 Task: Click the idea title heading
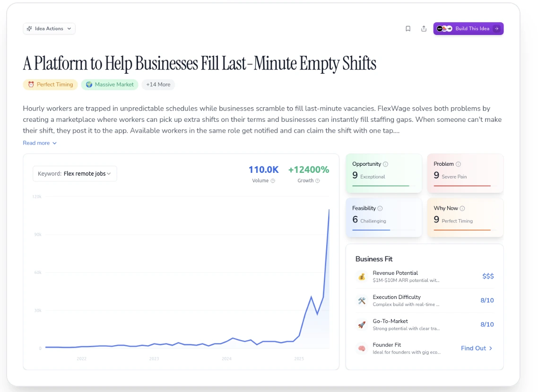coord(200,64)
